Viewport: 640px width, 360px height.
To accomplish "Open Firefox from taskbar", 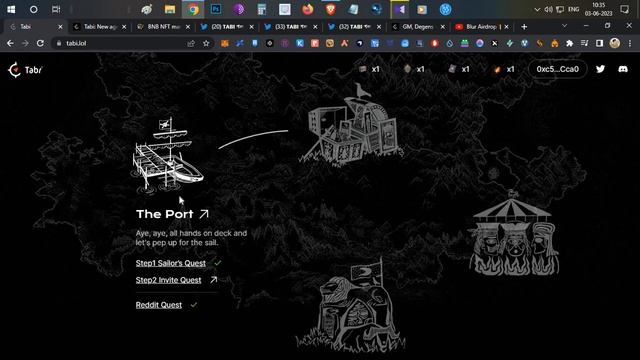I will 308,9.
